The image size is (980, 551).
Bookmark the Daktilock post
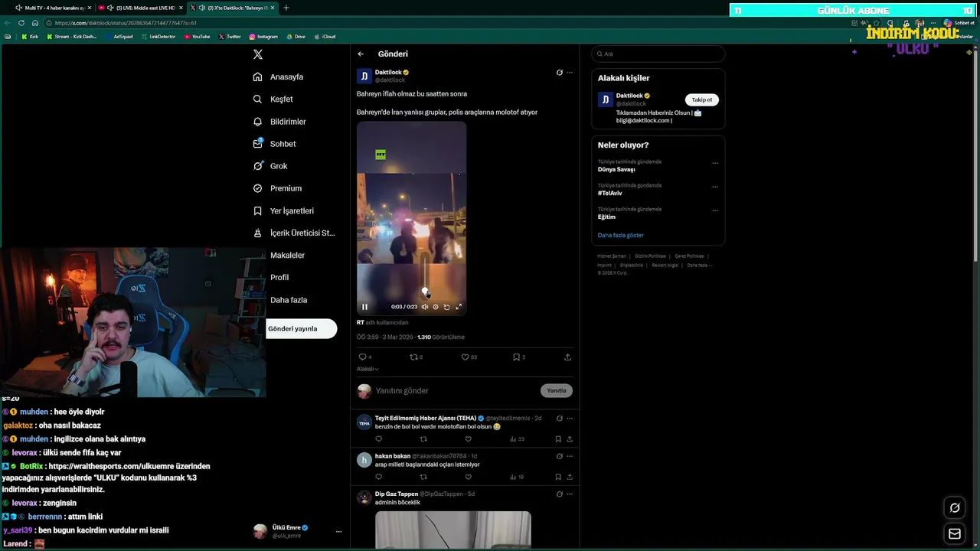coord(518,357)
